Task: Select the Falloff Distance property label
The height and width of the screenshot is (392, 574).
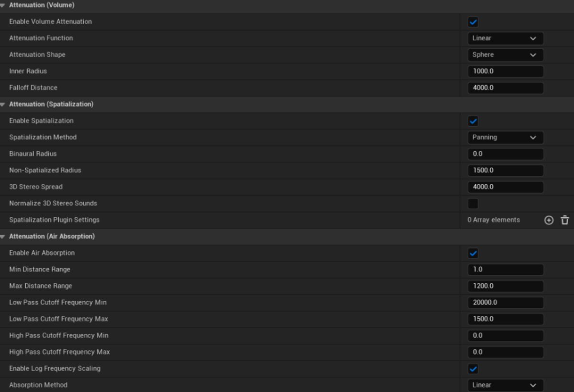Action: click(x=33, y=88)
